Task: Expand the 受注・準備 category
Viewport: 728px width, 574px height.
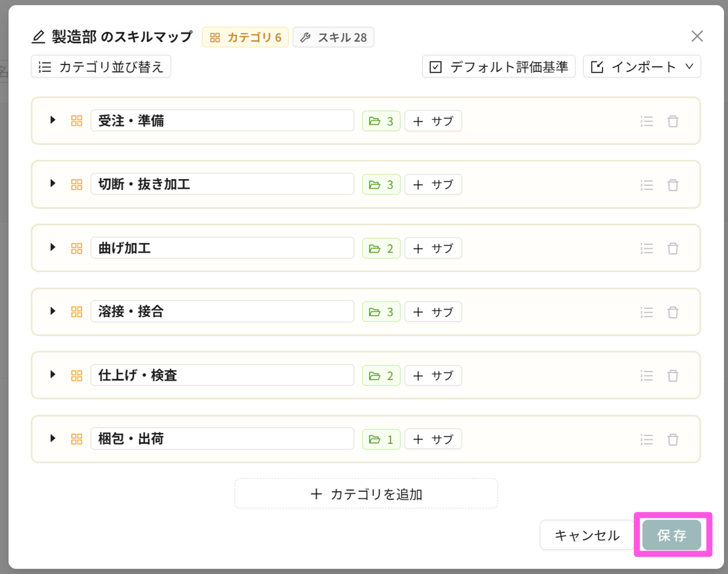Action: 53,120
